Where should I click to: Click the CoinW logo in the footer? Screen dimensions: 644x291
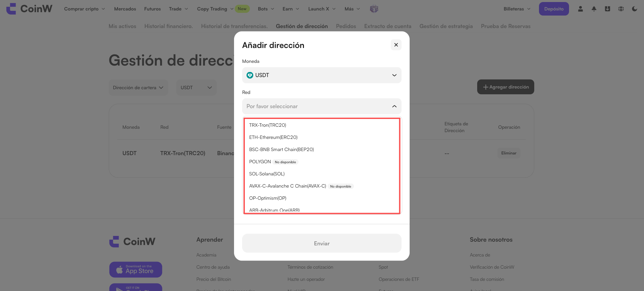click(x=132, y=242)
